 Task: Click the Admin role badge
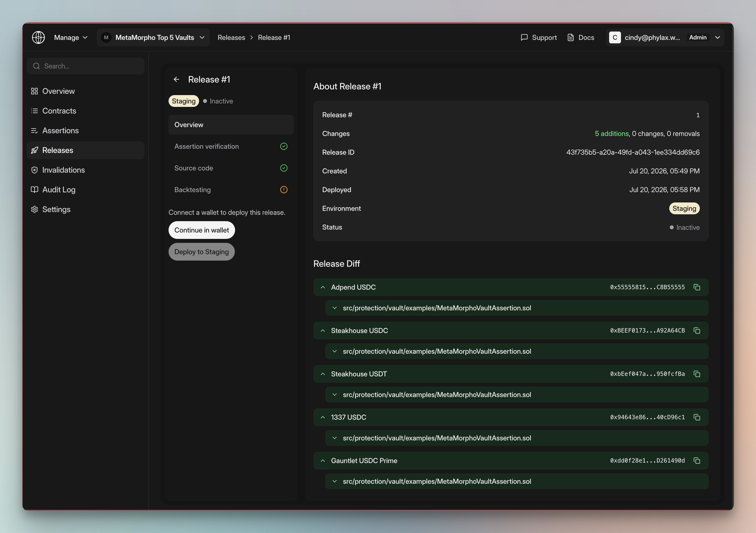click(698, 37)
